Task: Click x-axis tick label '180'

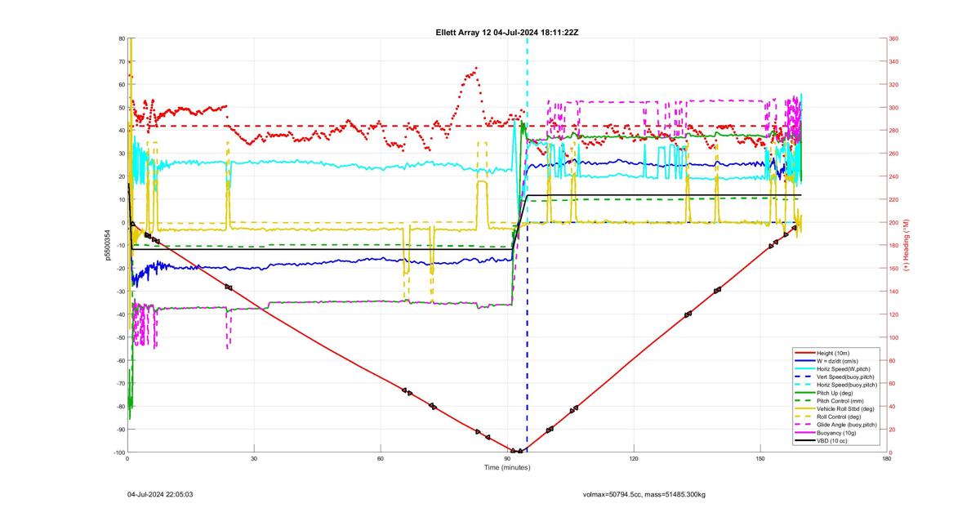Action: [887, 458]
